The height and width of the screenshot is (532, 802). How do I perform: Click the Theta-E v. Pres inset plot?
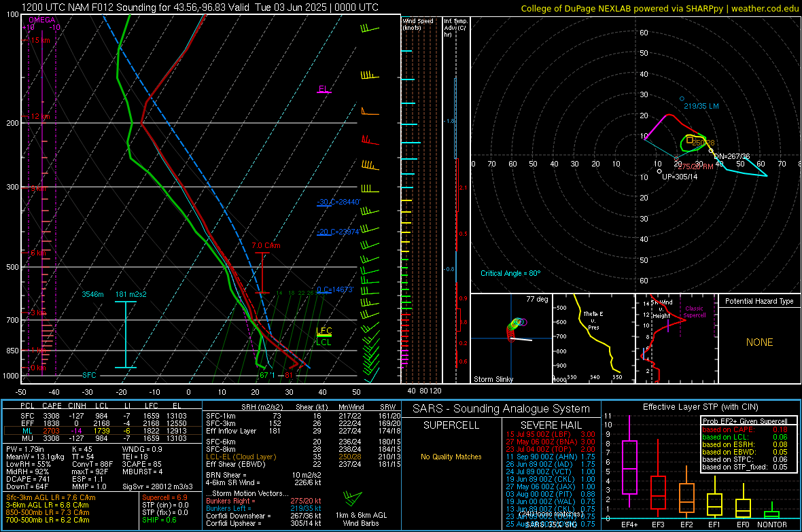click(x=593, y=338)
